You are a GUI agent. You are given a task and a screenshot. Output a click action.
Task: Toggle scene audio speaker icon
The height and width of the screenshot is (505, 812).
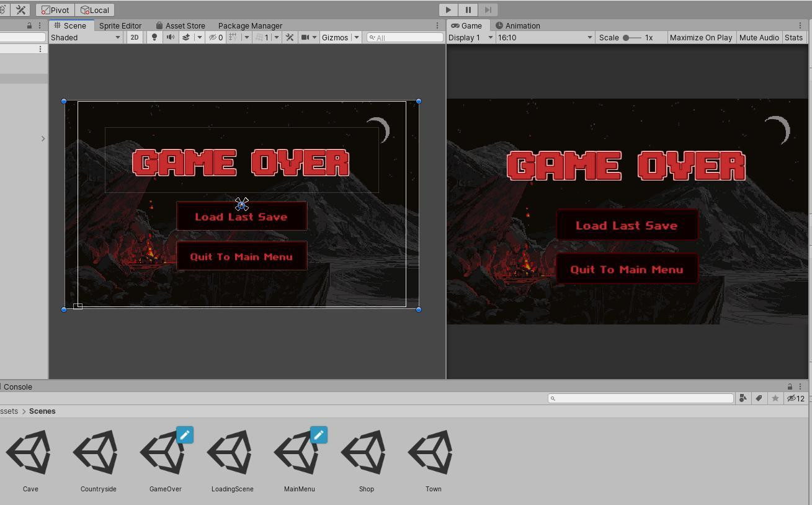(x=170, y=37)
